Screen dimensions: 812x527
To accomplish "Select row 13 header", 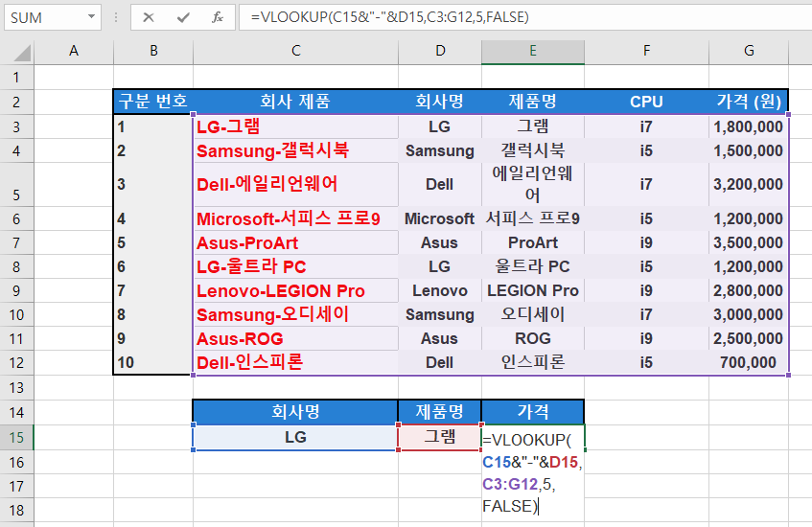I will pyautogui.click(x=16, y=388).
